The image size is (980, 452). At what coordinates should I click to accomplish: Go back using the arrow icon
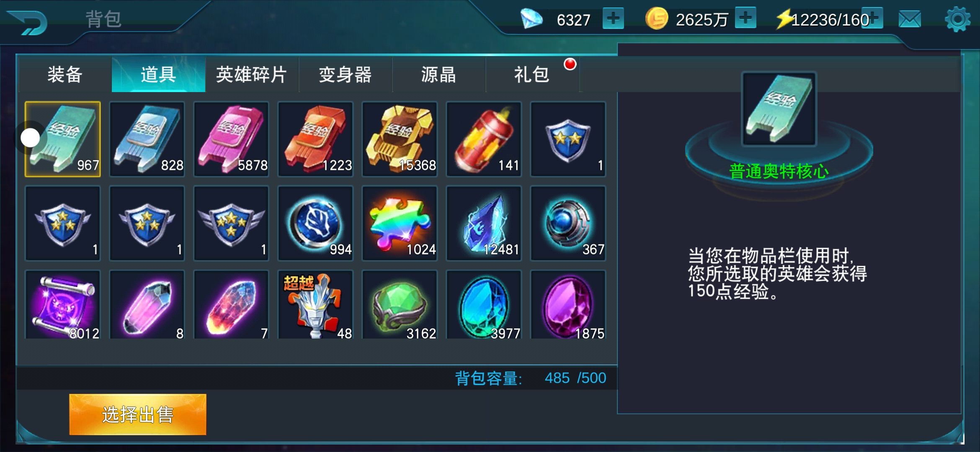point(28,23)
